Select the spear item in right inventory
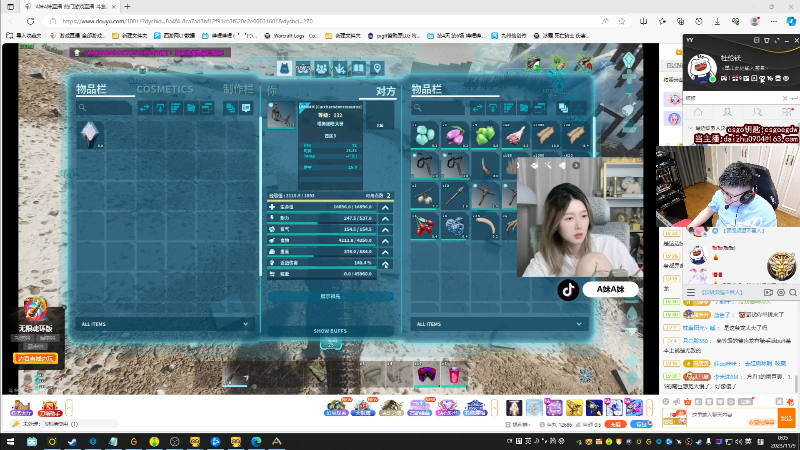 tap(455, 195)
